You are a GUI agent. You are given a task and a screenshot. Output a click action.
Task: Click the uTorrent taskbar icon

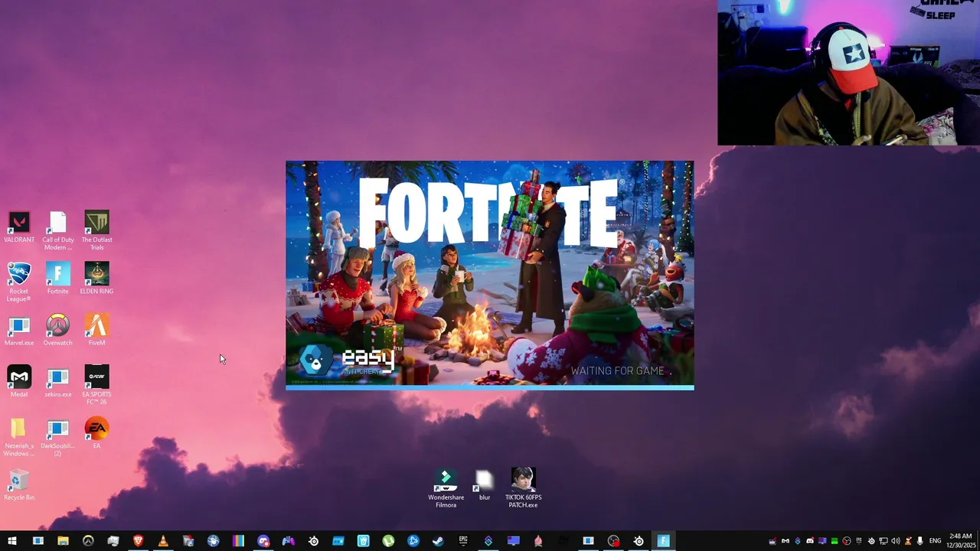(x=388, y=541)
